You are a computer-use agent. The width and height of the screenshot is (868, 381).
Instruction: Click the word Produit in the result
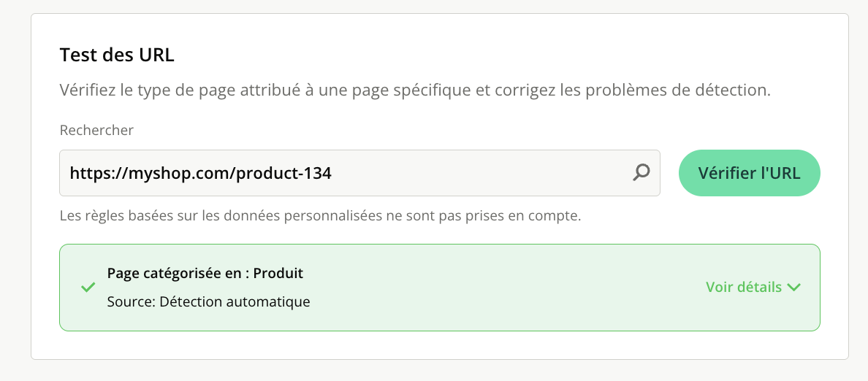click(x=278, y=273)
